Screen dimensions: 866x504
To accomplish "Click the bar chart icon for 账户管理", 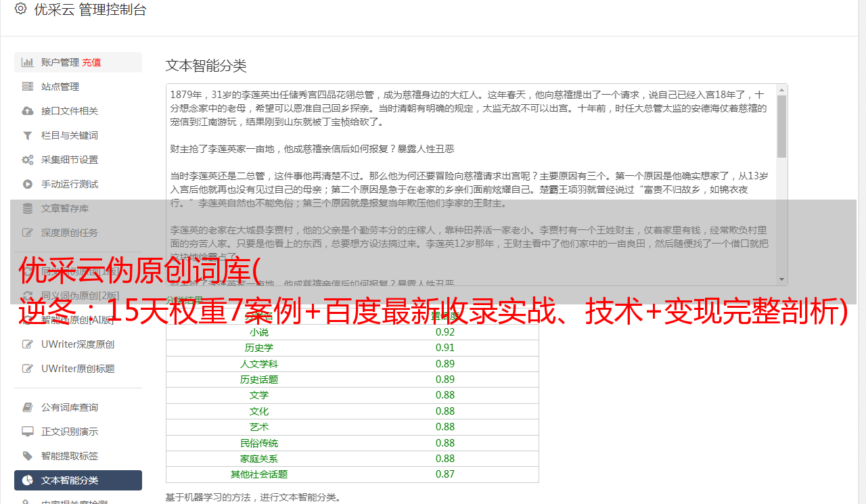I will tap(28, 62).
